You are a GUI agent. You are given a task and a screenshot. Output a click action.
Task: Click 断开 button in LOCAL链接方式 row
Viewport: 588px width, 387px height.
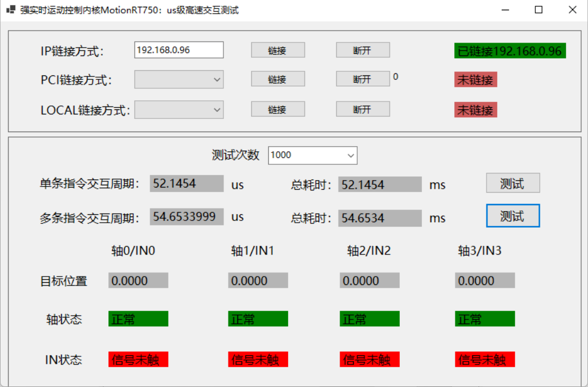pos(363,109)
